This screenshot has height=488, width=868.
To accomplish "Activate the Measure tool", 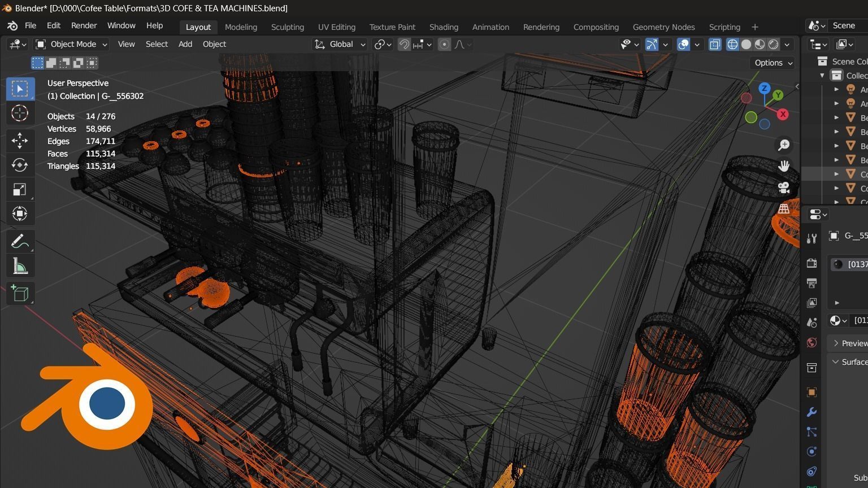I will coord(20,267).
